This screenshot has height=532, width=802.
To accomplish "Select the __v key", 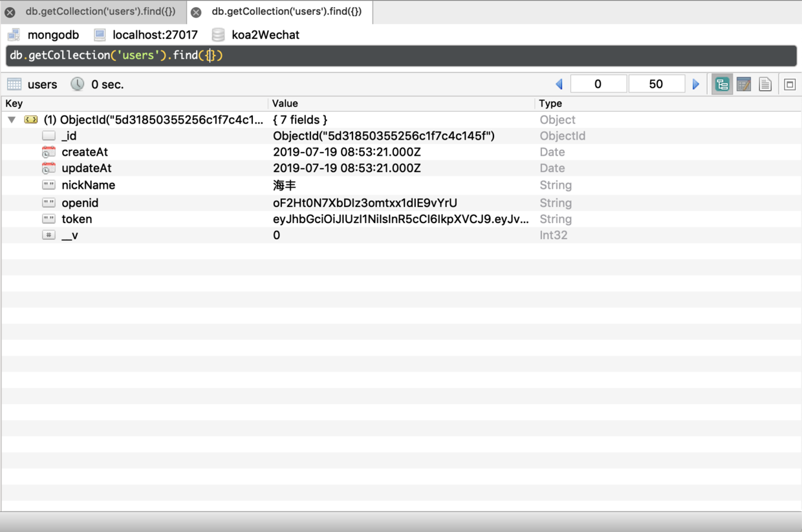I will [x=70, y=235].
